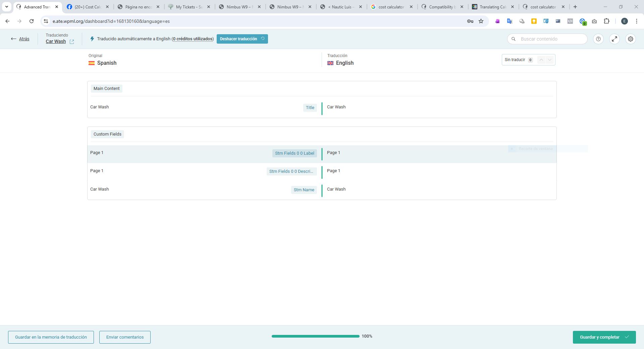This screenshot has height=349, width=644.
Task: Click Deshacer traducción button
Action: pyautogui.click(x=242, y=39)
